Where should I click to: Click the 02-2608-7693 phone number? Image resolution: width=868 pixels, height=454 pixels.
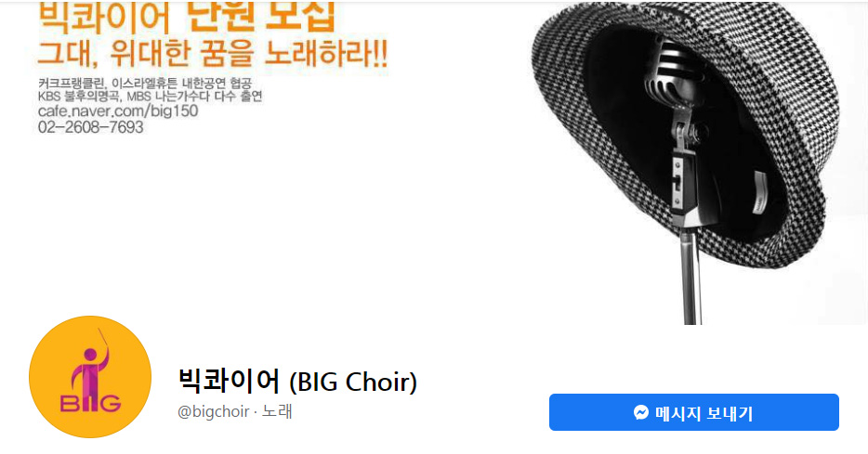[x=91, y=127]
